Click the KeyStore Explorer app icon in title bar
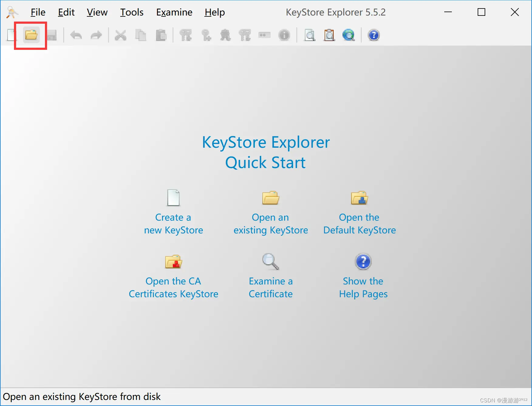This screenshot has height=406, width=532. tap(12, 12)
